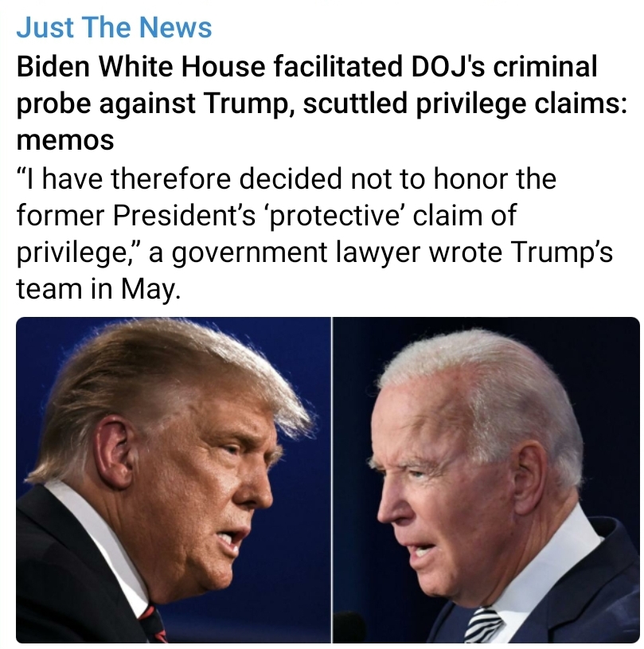Open the left photo of man in red tie

pos(174,480)
